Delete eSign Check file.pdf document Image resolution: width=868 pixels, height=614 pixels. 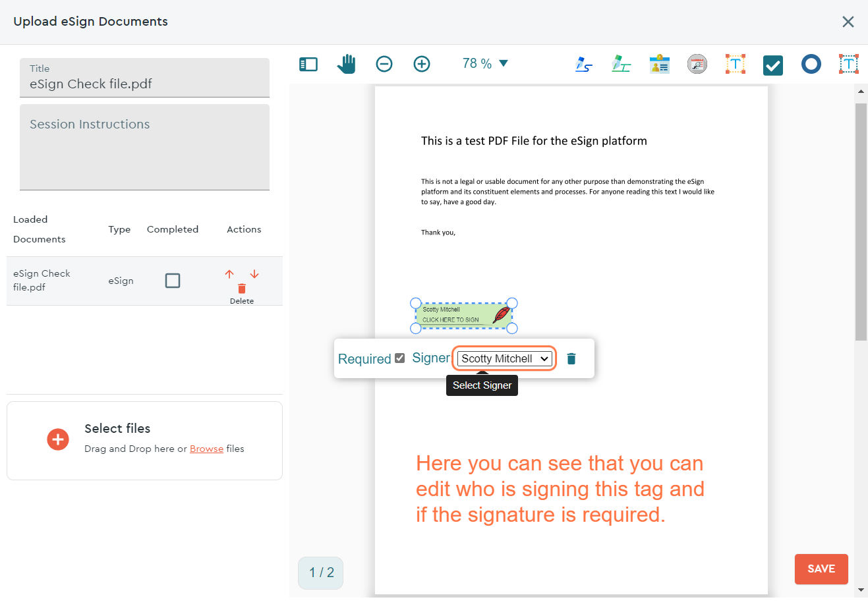(x=242, y=289)
